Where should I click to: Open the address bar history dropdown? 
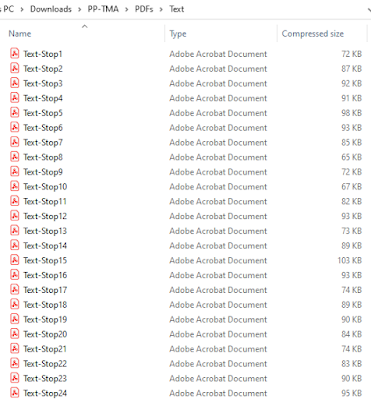(x=369, y=10)
